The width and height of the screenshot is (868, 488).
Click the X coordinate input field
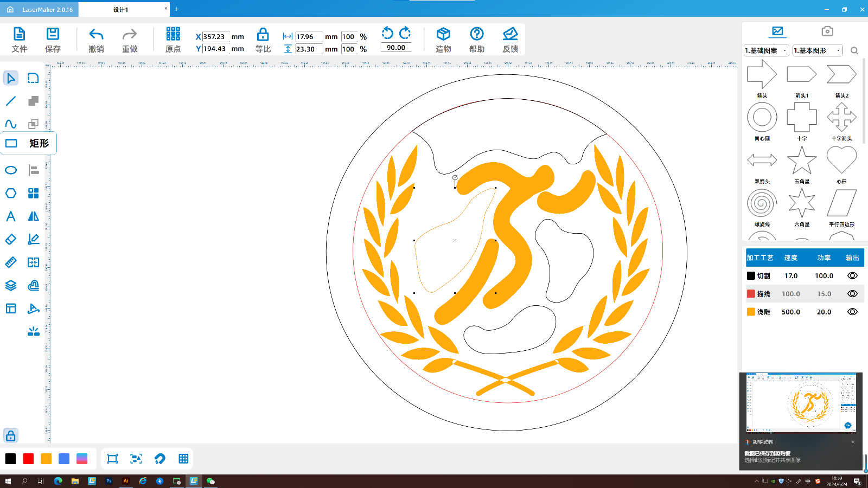[x=215, y=37]
